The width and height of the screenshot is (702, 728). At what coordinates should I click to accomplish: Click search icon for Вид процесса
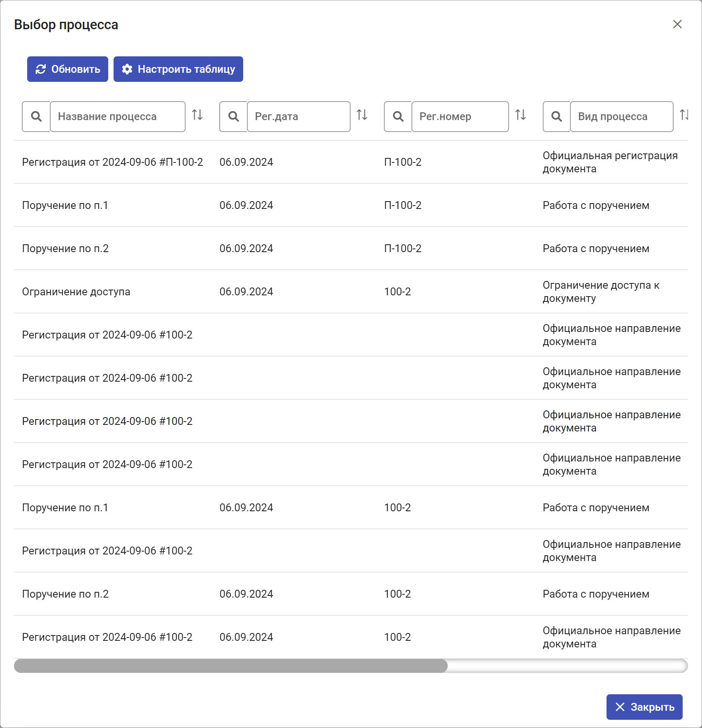[x=556, y=116]
